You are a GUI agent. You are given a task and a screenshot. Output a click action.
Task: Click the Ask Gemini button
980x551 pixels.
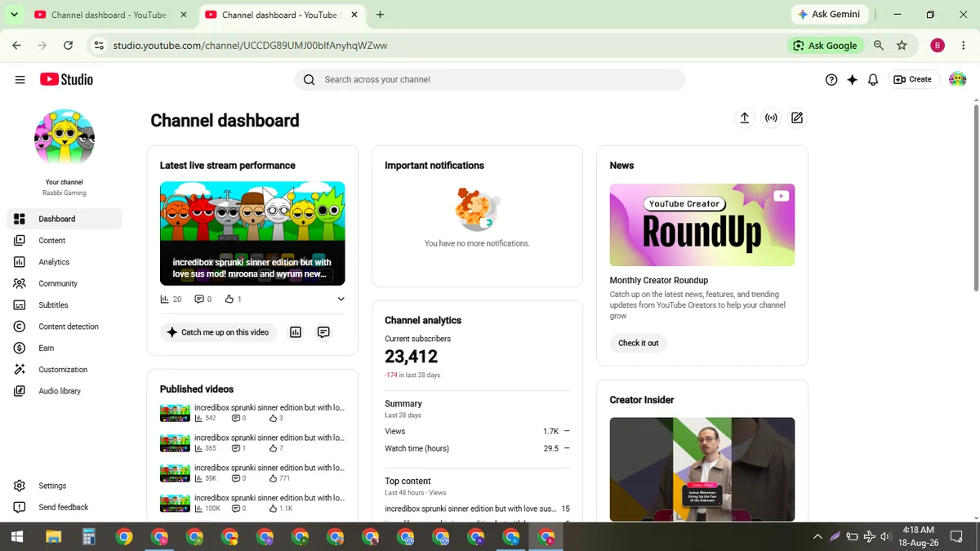[x=829, y=14]
